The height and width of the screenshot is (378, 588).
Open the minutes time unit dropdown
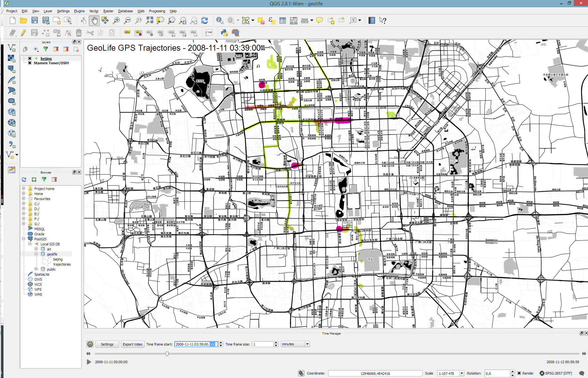[307, 344]
